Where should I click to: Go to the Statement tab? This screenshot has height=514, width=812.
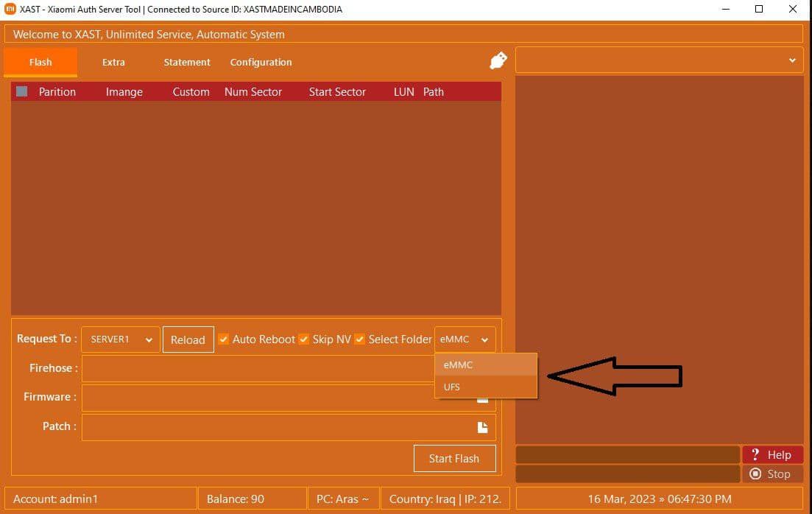[187, 62]
